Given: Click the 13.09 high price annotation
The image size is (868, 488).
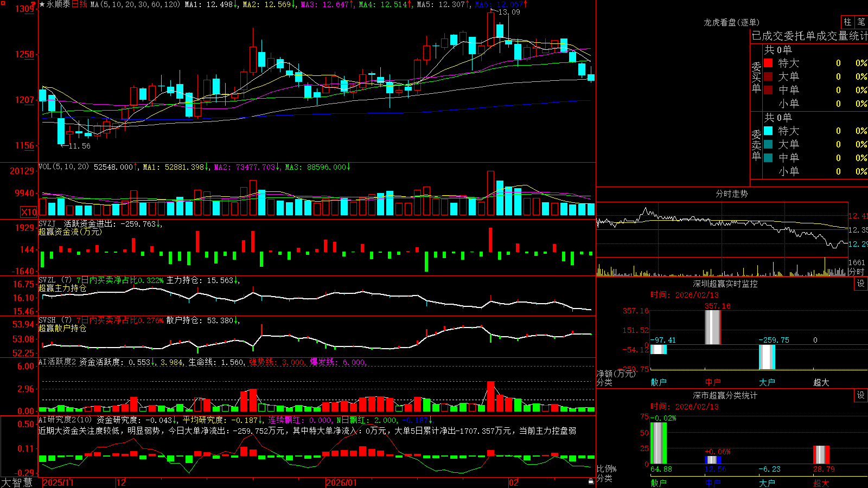Looking at the screenshot, I should [509, 12].
